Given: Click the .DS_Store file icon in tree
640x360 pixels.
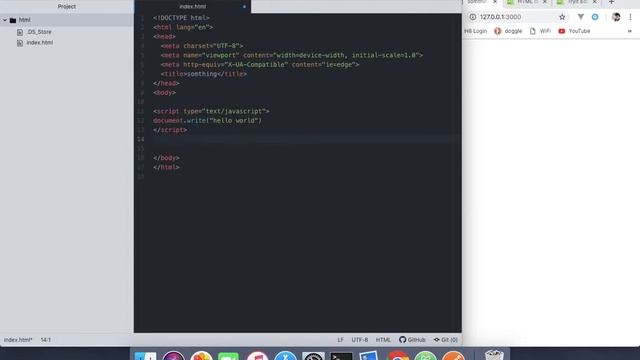Looking at the screenshot, I should [x=20, y=32].
